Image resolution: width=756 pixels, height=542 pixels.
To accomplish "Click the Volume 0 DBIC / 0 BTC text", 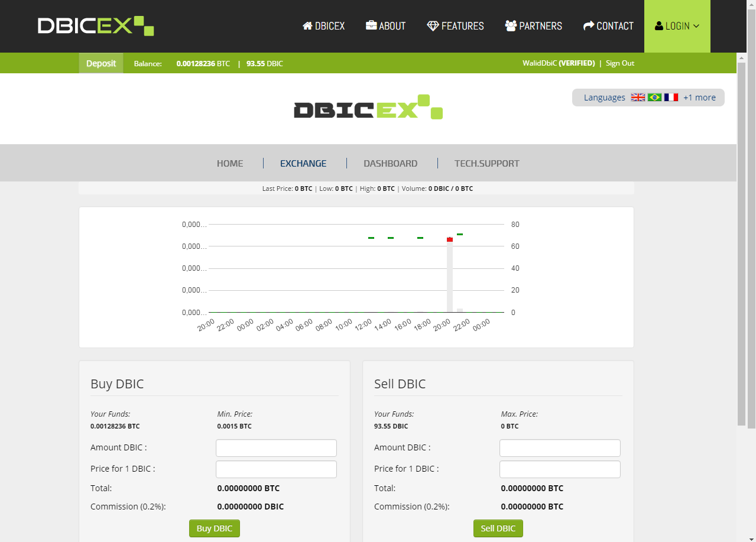I will point(437,189).
